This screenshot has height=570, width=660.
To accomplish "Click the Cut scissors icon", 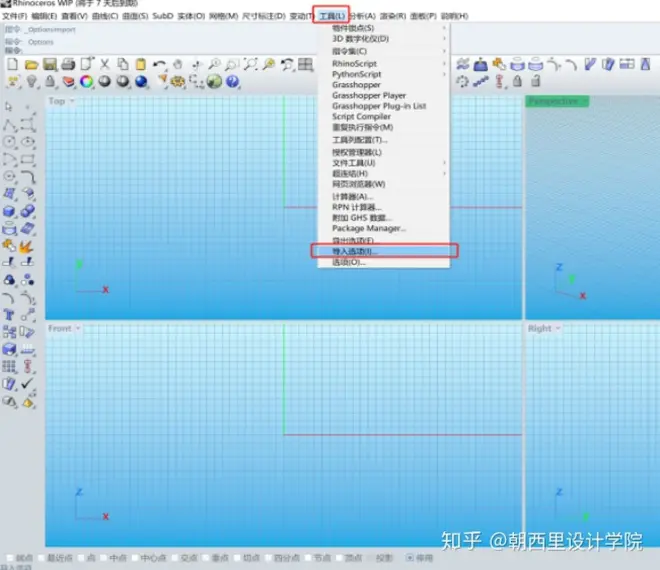I will point(104,64).
